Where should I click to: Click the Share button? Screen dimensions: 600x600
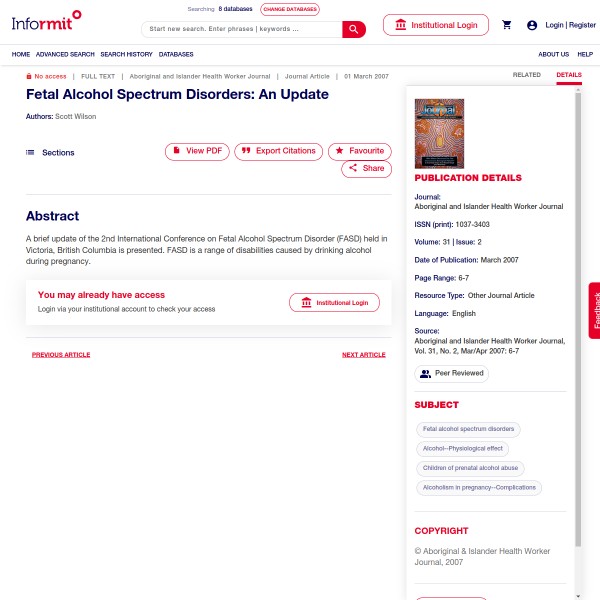pos(366,168)
